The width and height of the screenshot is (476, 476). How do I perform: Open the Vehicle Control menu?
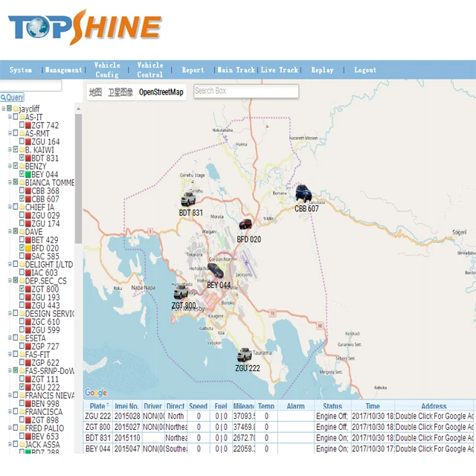point(150,70)
